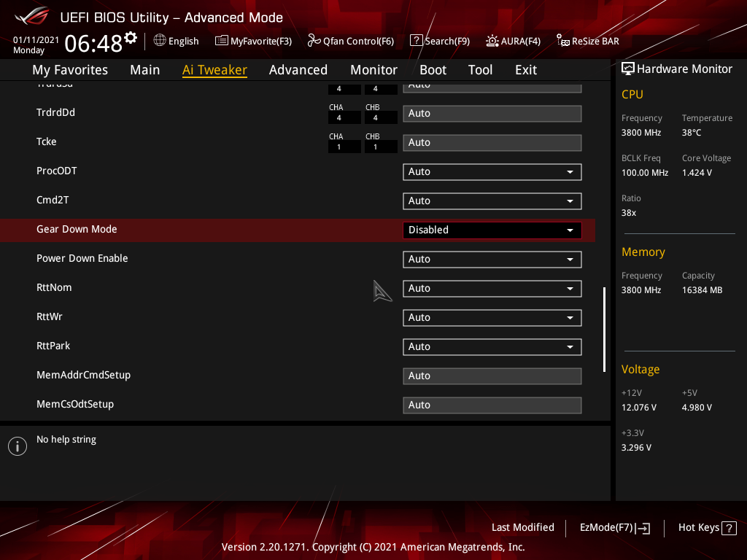Go to the Monitor tab
The height and width of the screenshot is (560, 747).
click(373, 70)
